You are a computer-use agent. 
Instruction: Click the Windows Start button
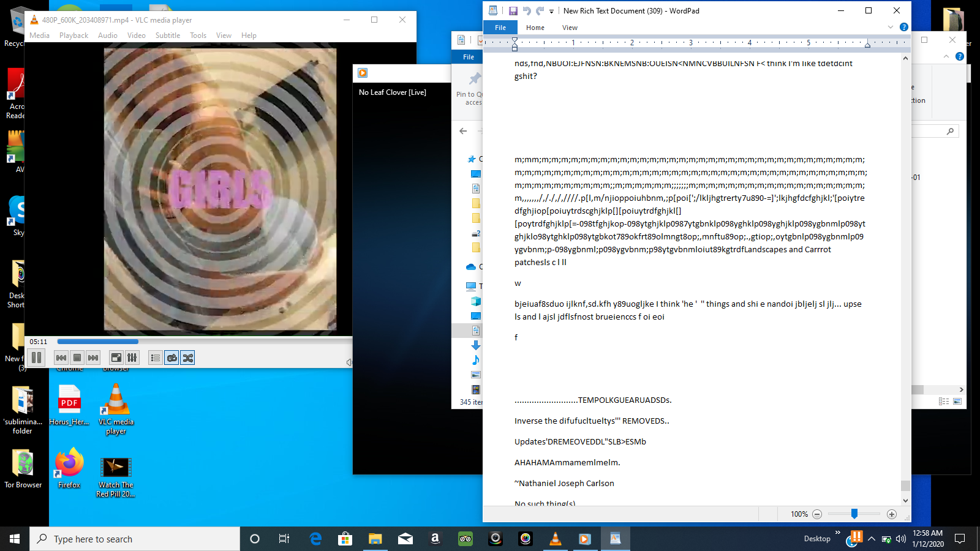click(15, 539)
